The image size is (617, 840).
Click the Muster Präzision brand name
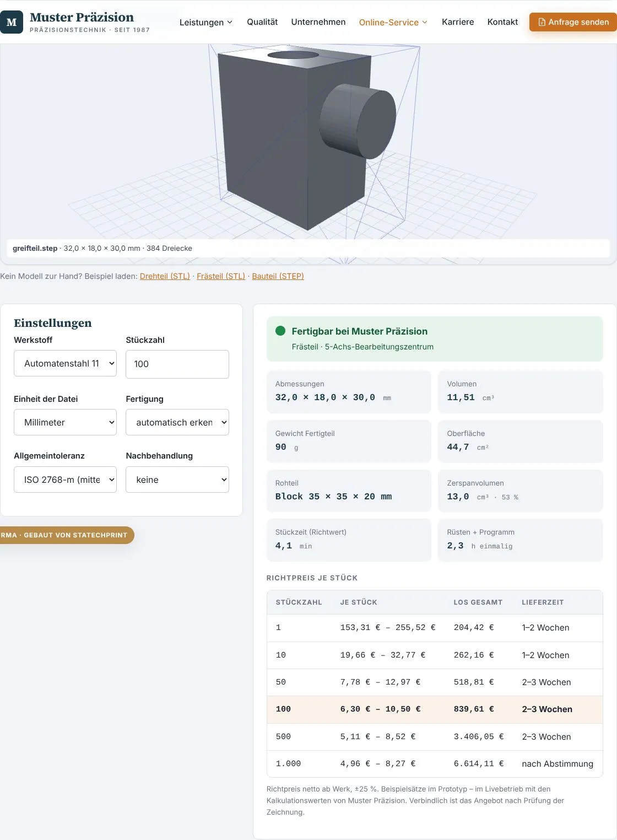coord(82,17)
